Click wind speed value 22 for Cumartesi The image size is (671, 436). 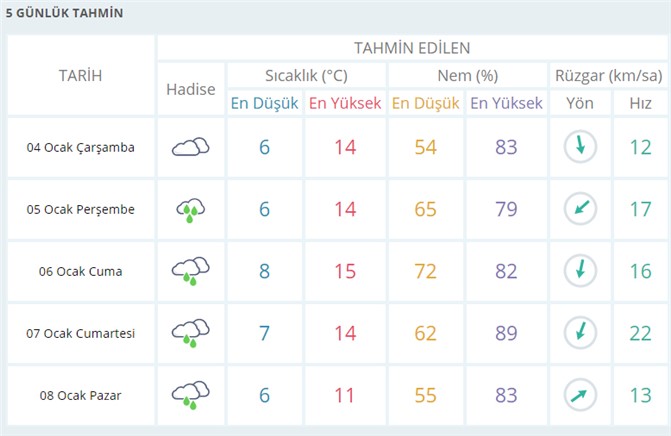pos(639,333)
